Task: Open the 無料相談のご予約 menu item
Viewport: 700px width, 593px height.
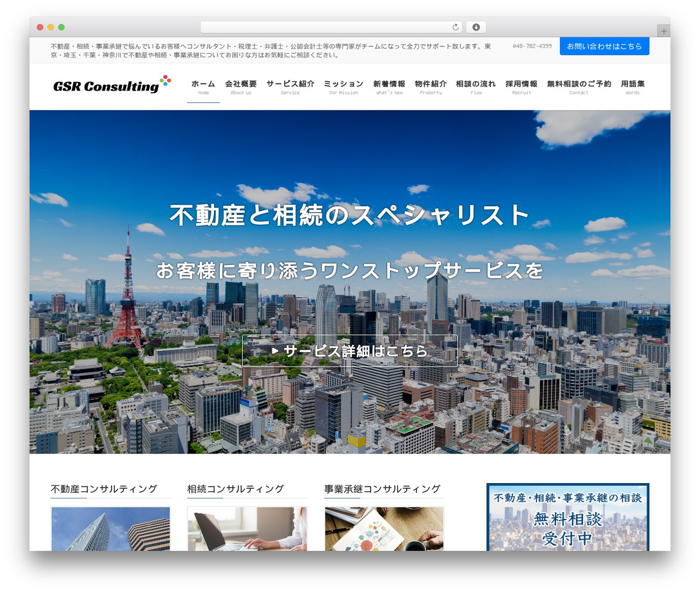Action: [579, 87]
